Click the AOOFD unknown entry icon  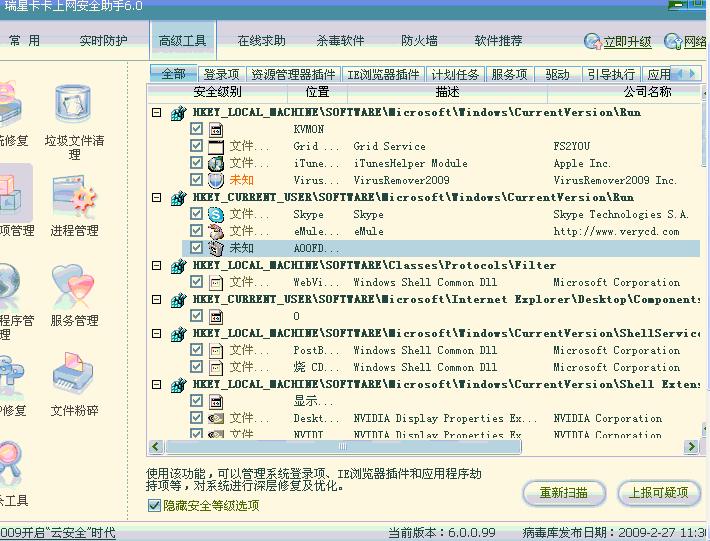216,249
